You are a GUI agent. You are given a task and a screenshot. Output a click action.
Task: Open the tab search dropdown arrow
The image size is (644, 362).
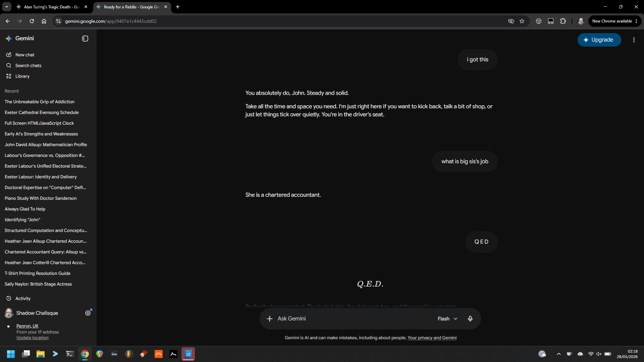(x=6, y=7)
